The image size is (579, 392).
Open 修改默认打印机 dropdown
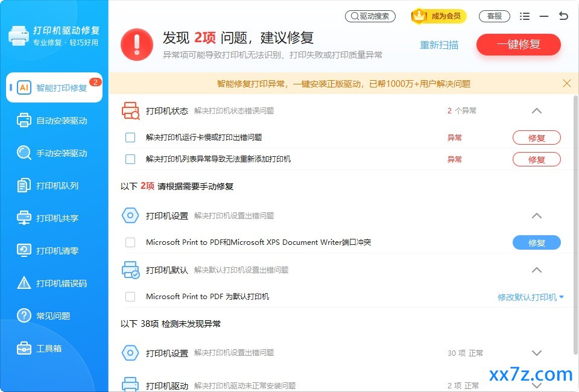coord(531,297)
